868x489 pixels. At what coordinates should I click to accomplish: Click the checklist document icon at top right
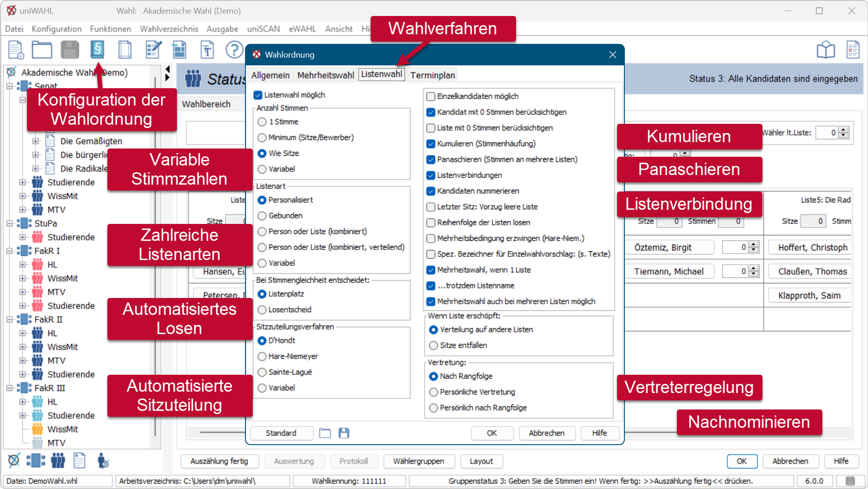(x=853, y=50)
